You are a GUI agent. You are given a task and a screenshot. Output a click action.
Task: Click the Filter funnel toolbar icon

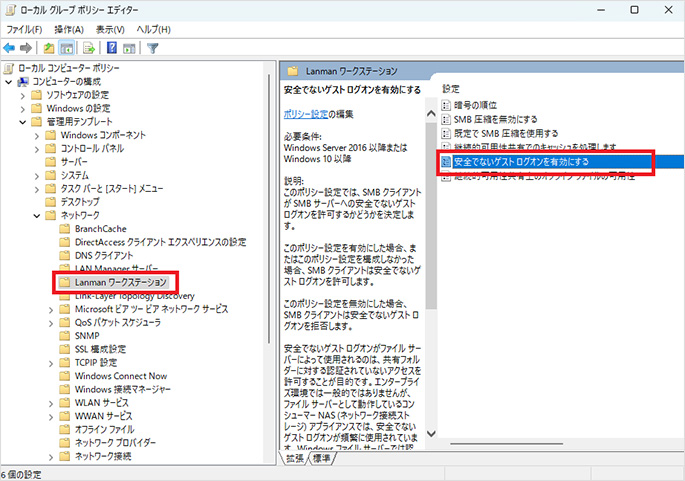154,47
